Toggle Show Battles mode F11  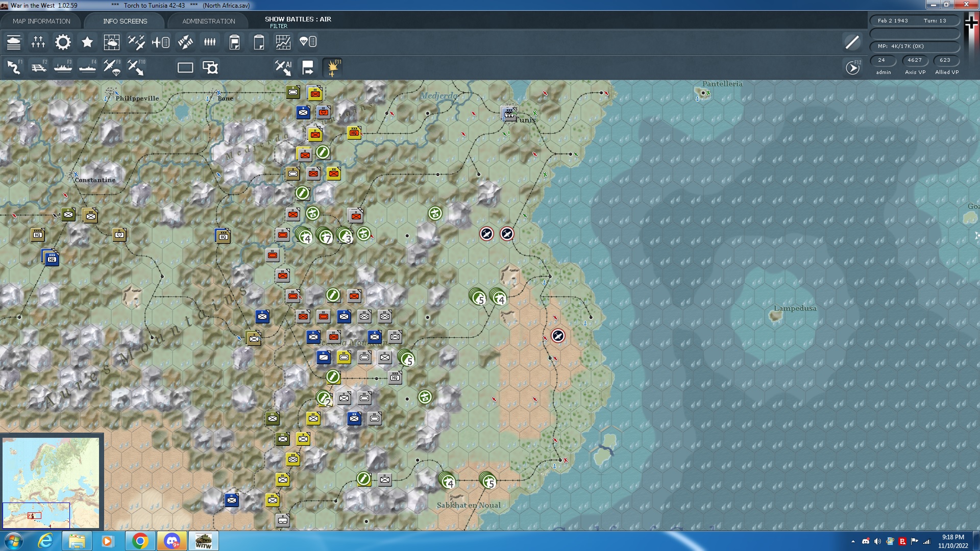332,67
